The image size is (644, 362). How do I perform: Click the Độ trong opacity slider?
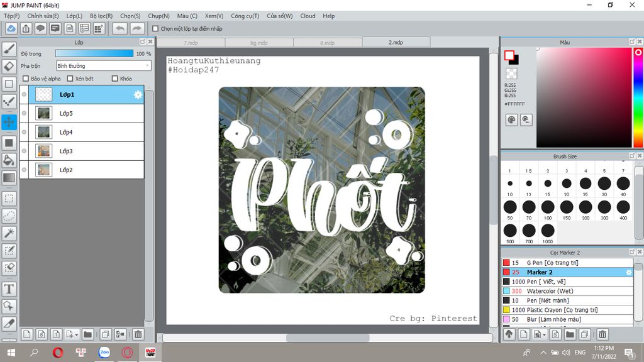(94, 53)
